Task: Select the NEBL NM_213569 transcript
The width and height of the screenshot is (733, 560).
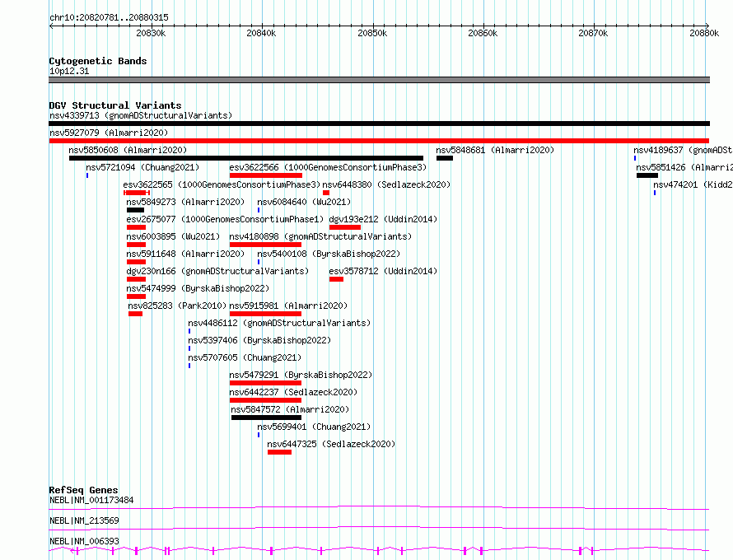Action: (x=84, y=520)
